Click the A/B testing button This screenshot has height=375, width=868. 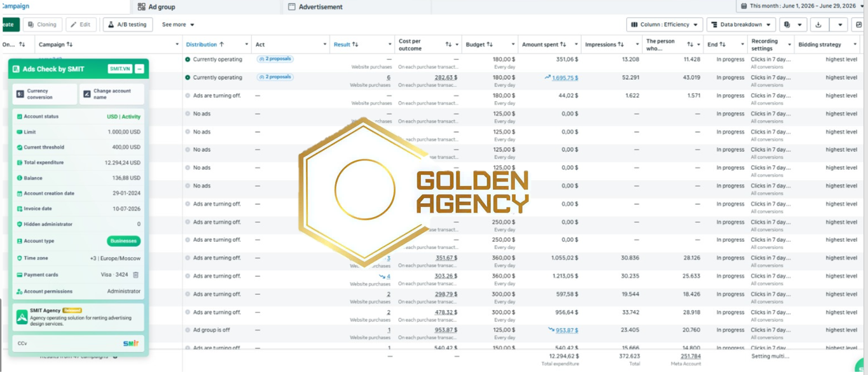[x=127, y=25]
